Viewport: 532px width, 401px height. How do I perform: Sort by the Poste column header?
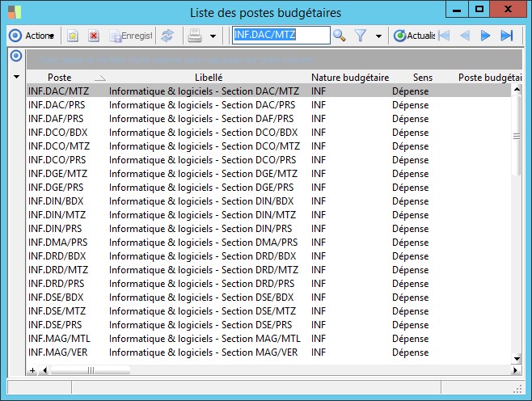pyautogui.click(x=66, y=78)
